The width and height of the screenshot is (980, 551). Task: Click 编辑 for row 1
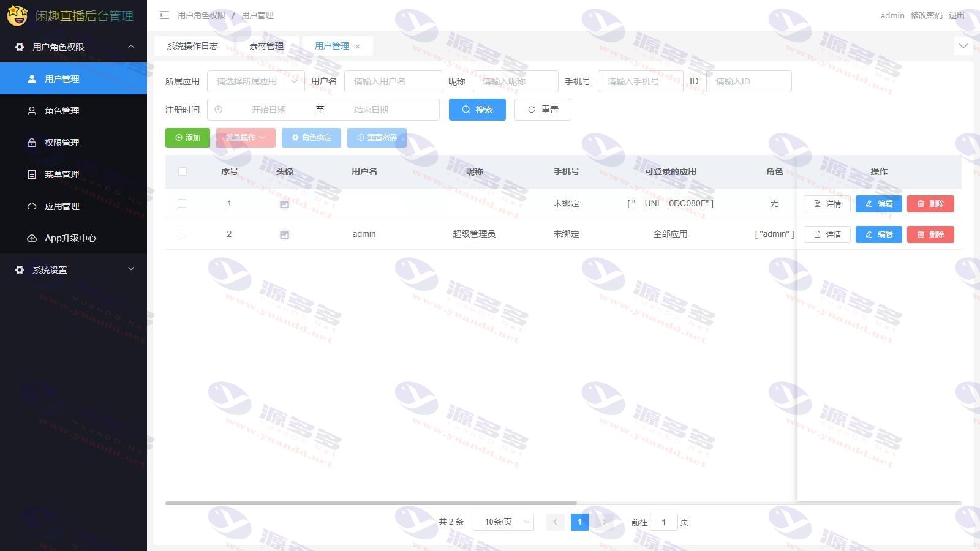pyautogui.click(x=878, y=204)
